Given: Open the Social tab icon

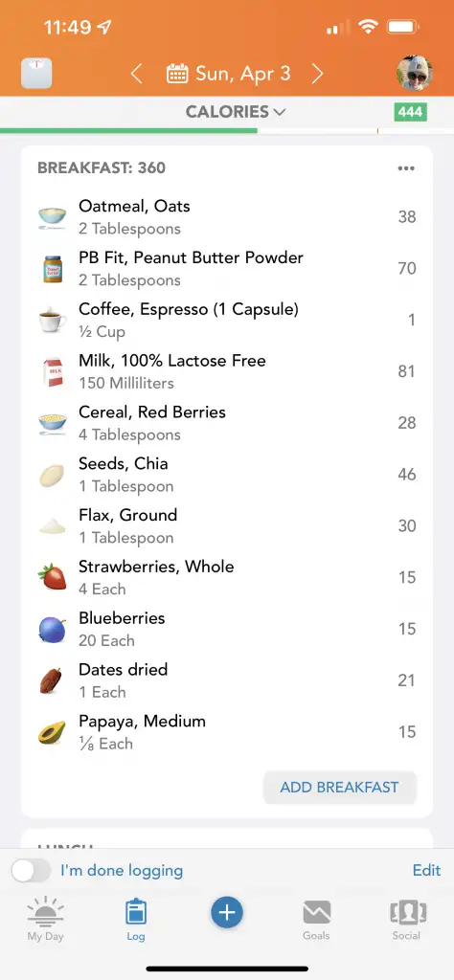Looking at the screenshot, I should tap(406, 920).
